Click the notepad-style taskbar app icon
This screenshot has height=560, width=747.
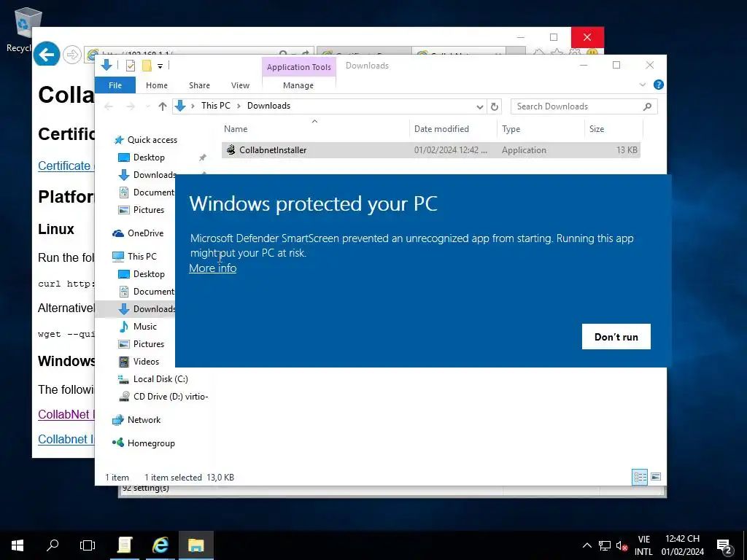125,545
